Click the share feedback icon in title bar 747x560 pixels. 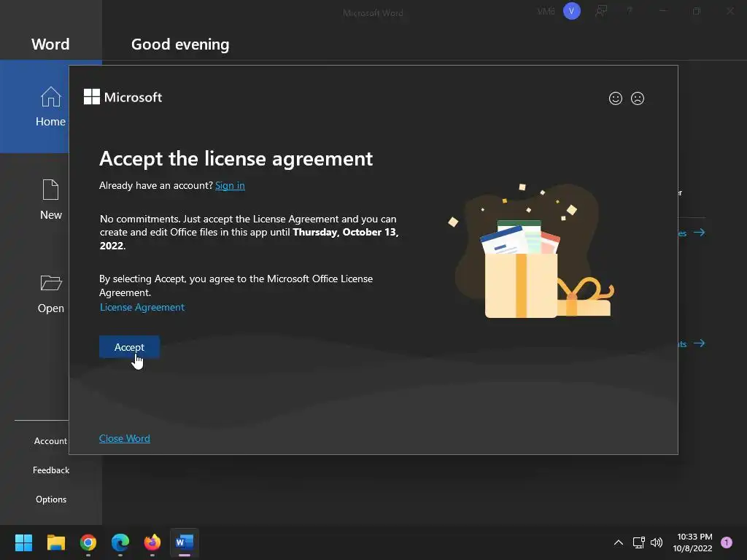(601, 11)
